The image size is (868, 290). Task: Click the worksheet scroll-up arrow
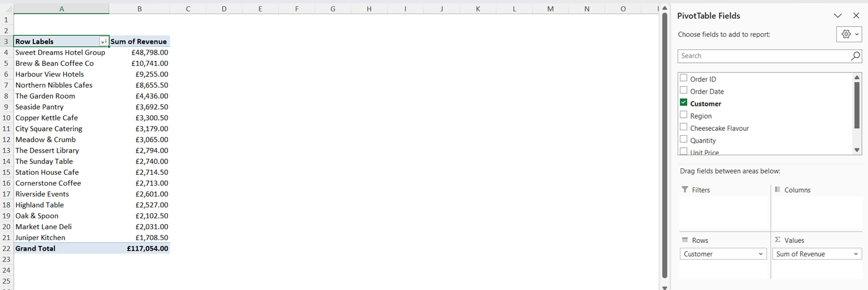(x=665, y=8)
